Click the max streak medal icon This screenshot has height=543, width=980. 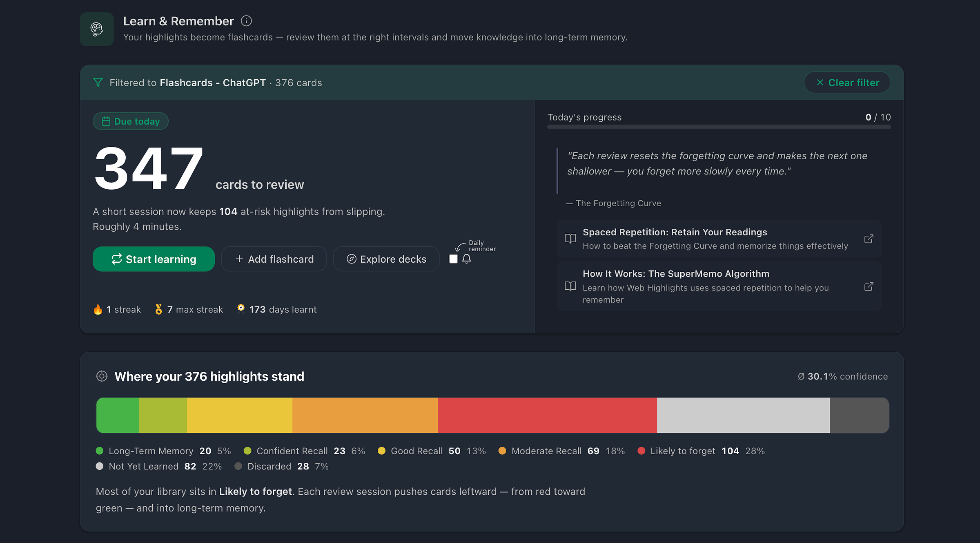(159, 309)
